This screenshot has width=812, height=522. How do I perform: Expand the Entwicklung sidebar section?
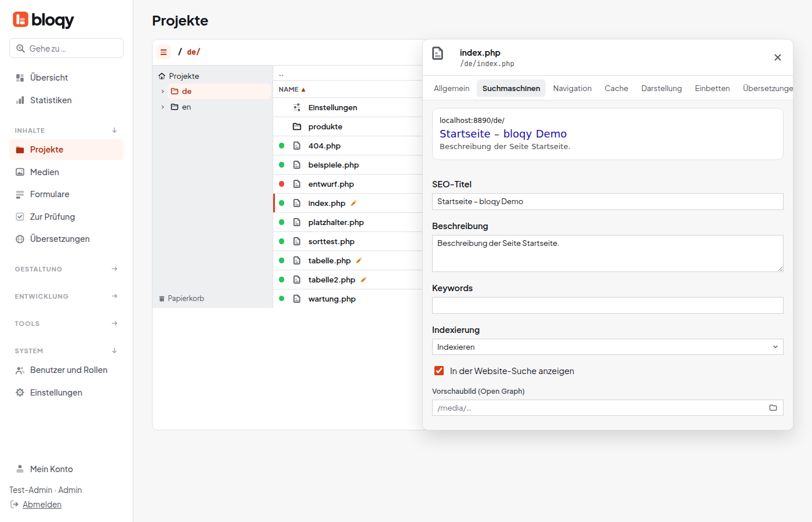coord(66,296)
